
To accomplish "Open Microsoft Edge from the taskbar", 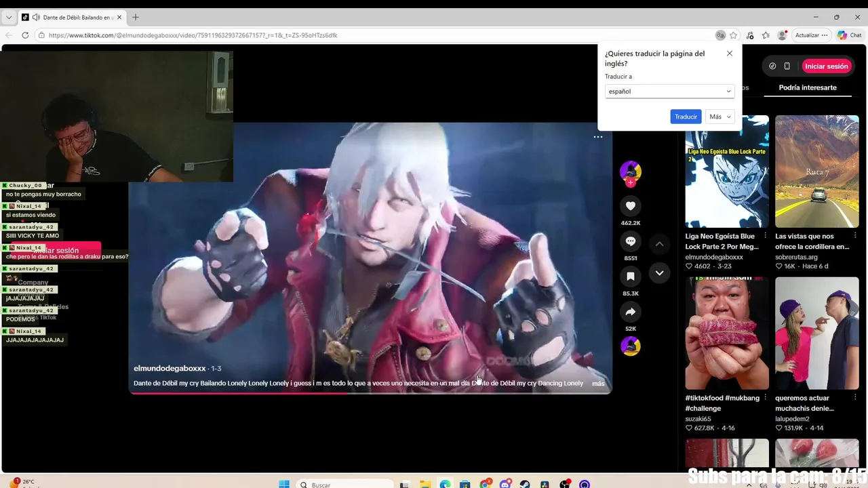I will click(x=445, y=485).
